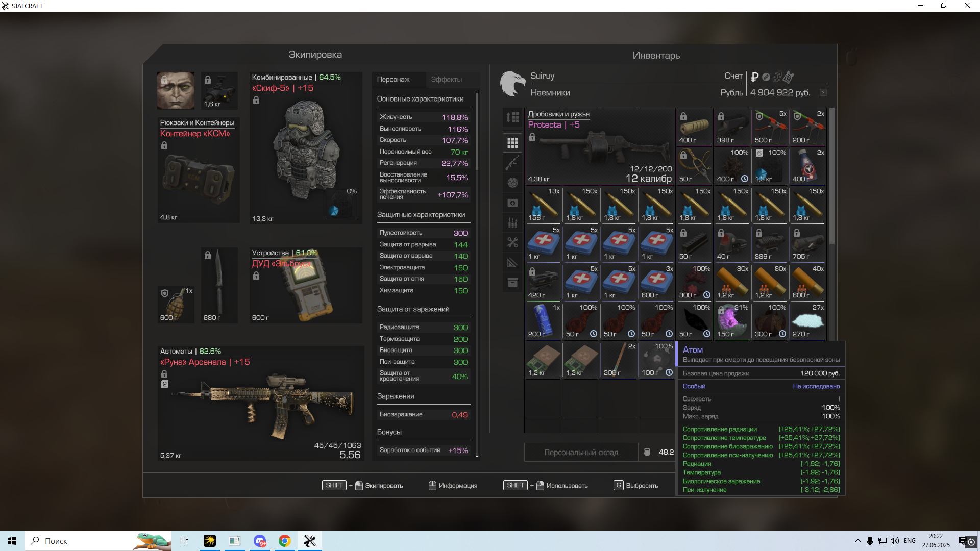
Task: Click the Скиф-5 armor slot
Action: (306, 148)
